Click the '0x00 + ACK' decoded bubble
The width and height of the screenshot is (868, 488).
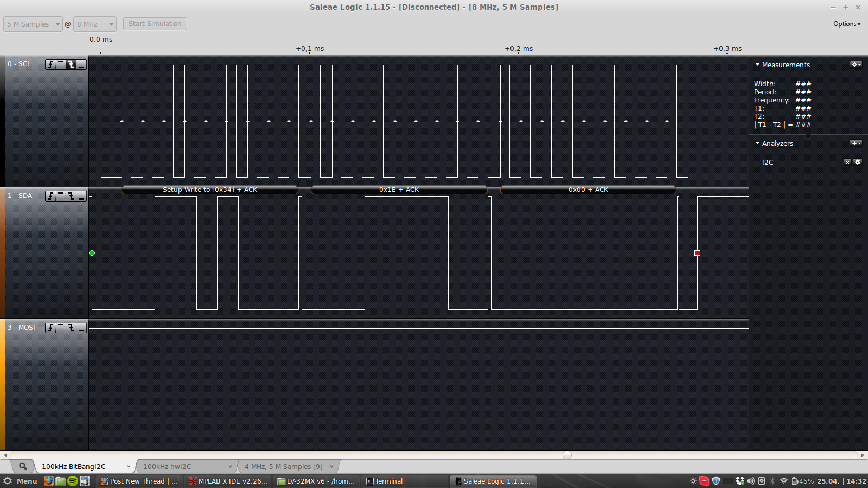[588, 190]
